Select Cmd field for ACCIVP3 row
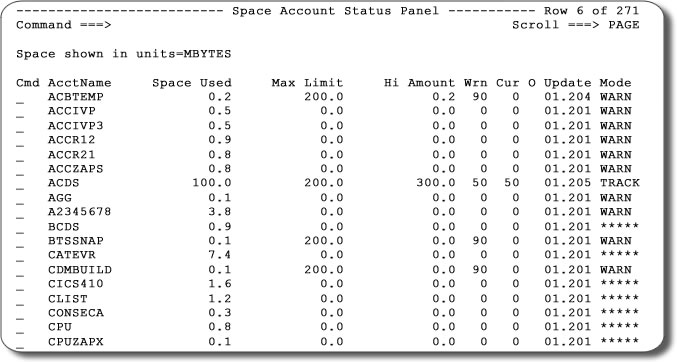Screen dimensions: 677x362 [x=20, y=130]
